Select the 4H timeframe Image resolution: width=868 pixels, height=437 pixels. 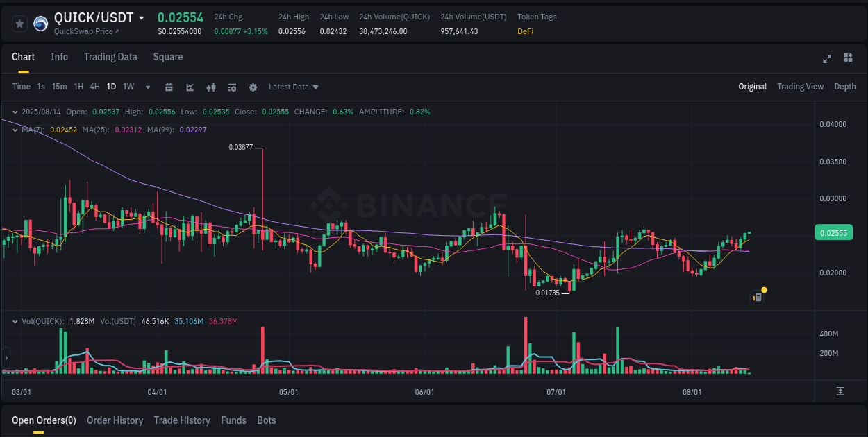point(94,87)
